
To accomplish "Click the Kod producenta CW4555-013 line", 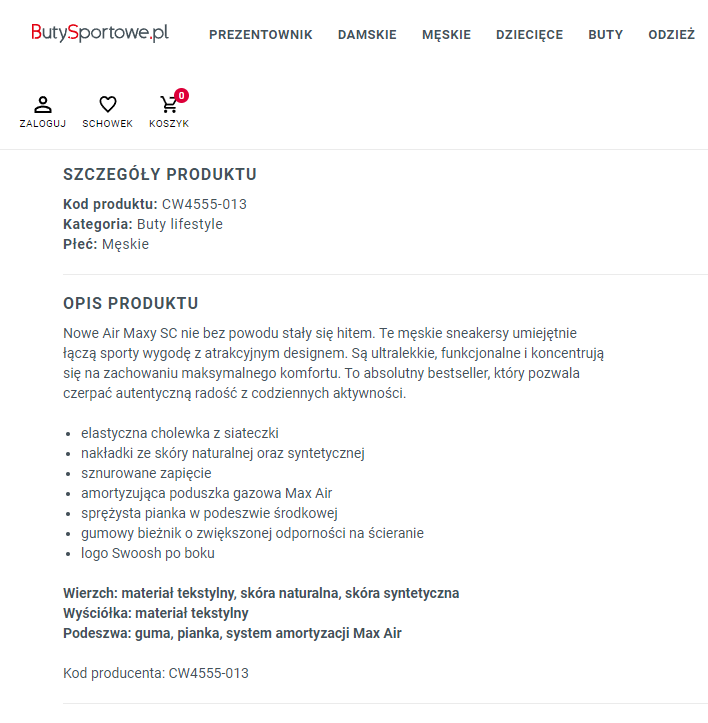I will 156,673.
